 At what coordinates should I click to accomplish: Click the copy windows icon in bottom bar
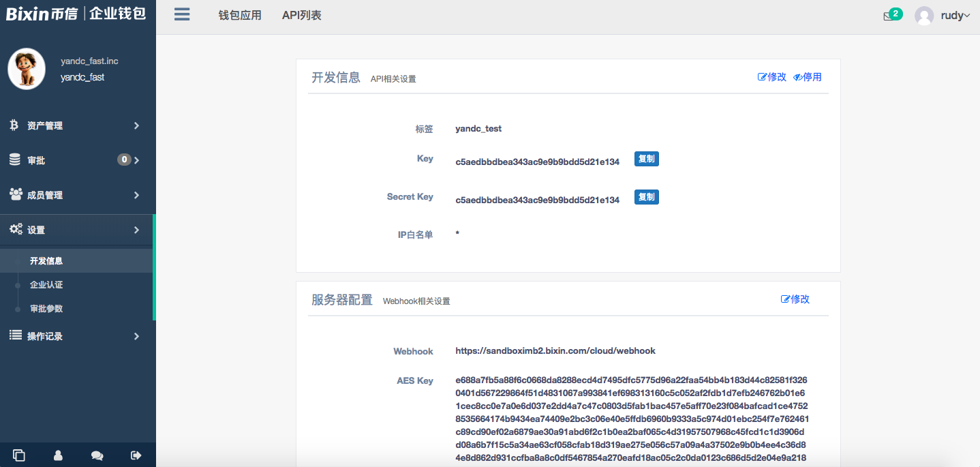(19, 455)
